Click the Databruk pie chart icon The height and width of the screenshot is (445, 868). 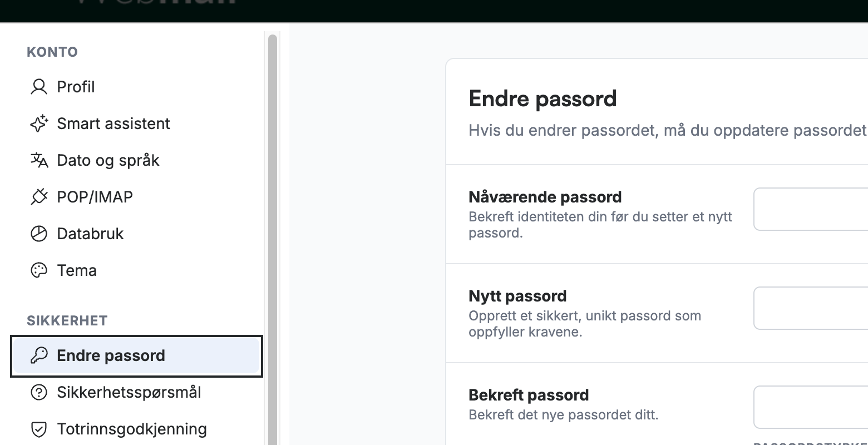[x=38, y=234]
